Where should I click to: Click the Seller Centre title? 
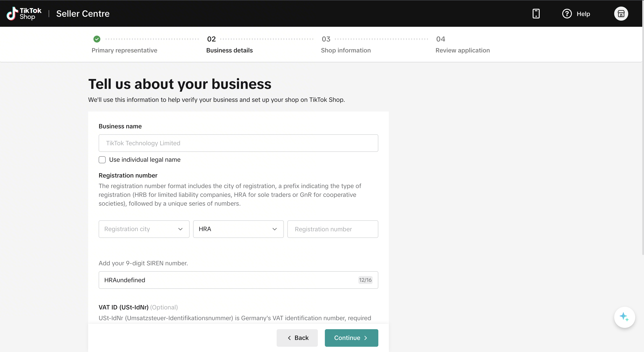click(x=83, y=14)
